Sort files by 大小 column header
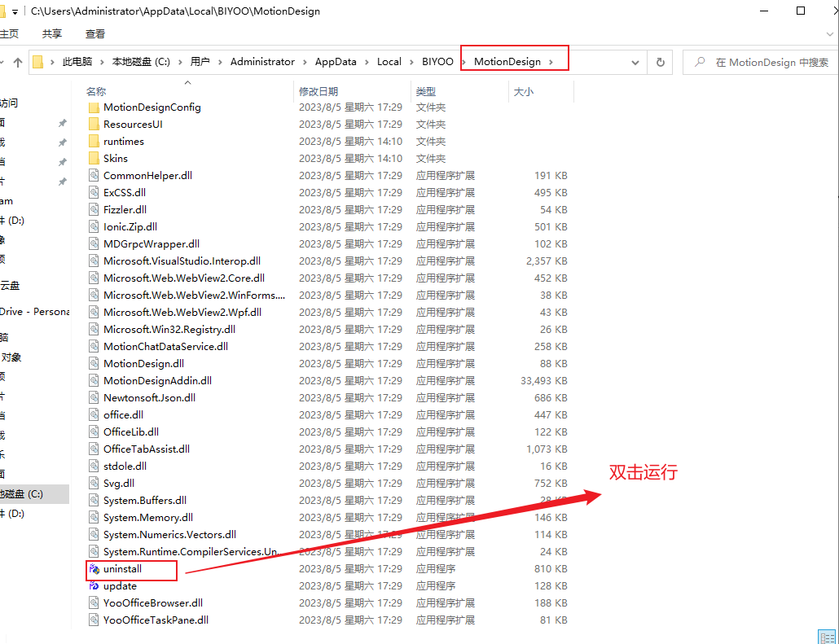Screen dimensions: 839x644 [523, 92]
